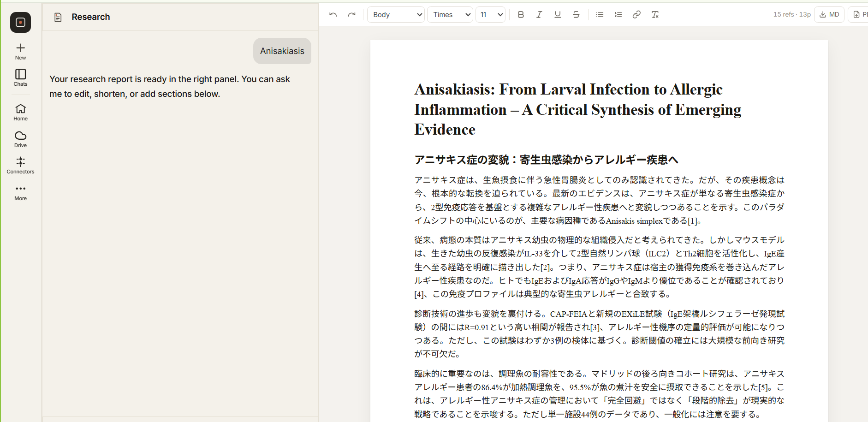Image resolution: width=868 pixels, height=422 pixels.
Task: Download report as MD
Action: click(x=829, y=15)
